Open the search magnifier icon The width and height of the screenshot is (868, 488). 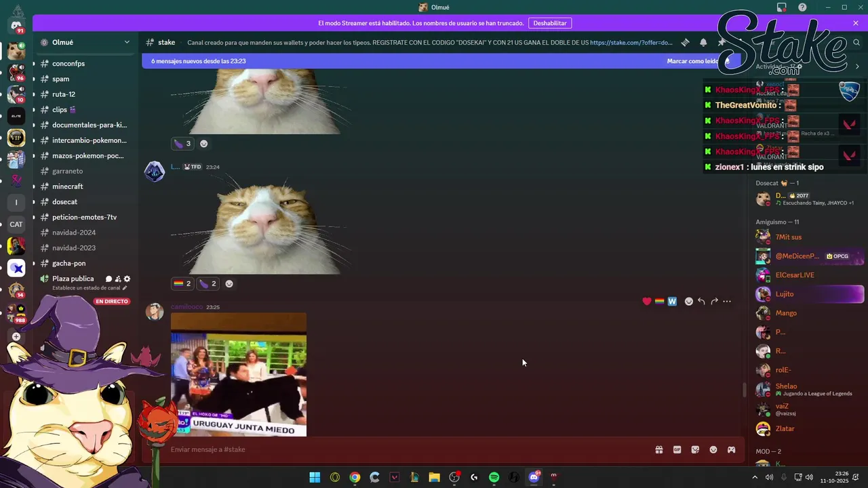[856, 42]
